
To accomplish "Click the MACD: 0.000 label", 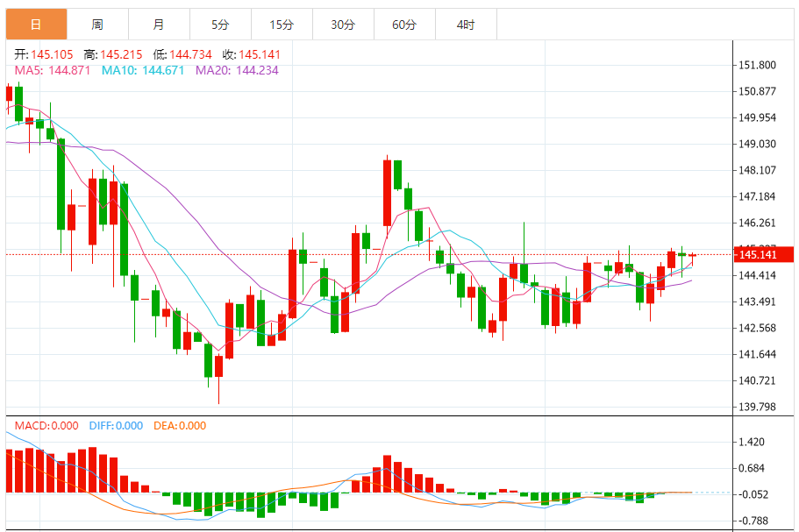I will 46,426.
